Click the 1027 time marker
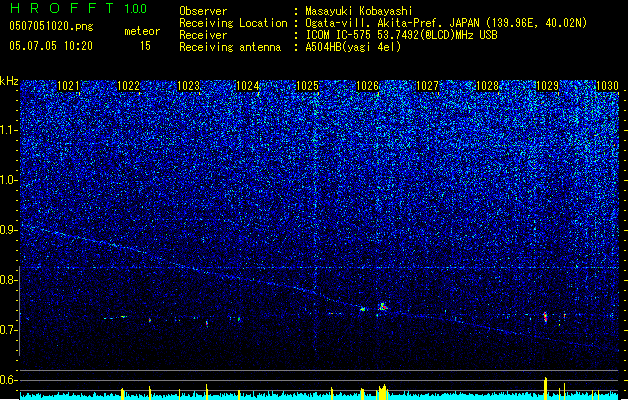 (x=428, y=86)
